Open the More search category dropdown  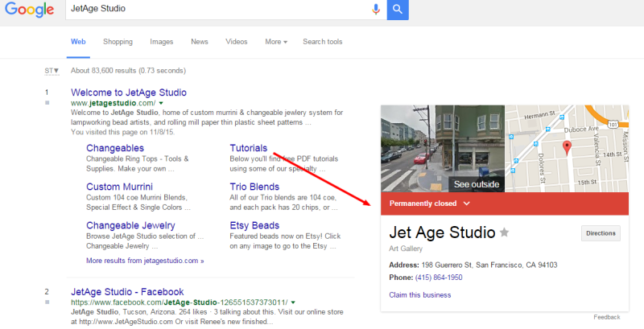click(276, 42)
